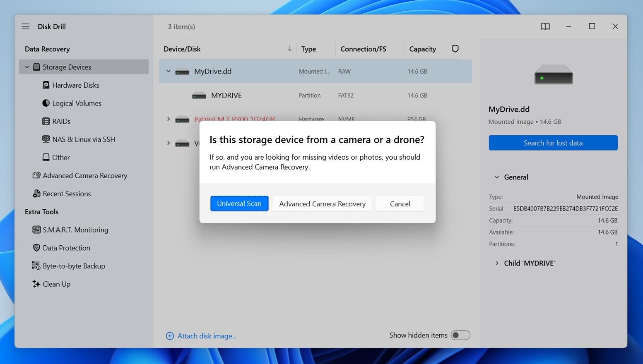Click the NAS & Linux via SSH icon
The image size is (643, 364).
46,139
